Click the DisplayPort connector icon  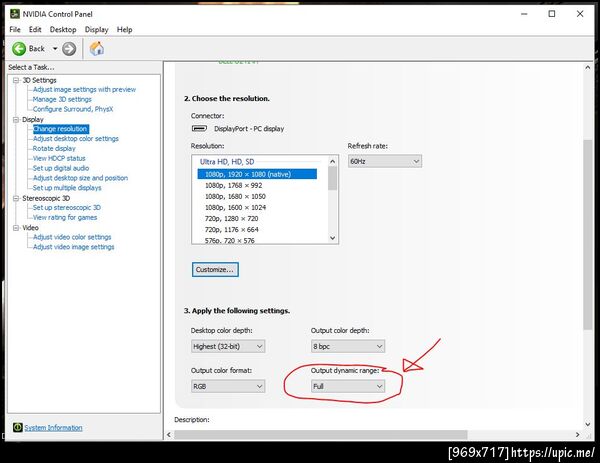click(x=199, y=129)
